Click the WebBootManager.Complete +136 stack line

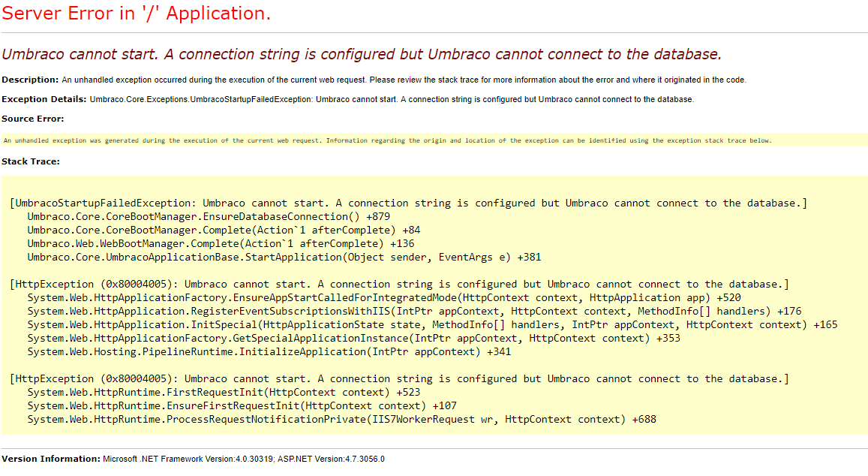[221, 244]
